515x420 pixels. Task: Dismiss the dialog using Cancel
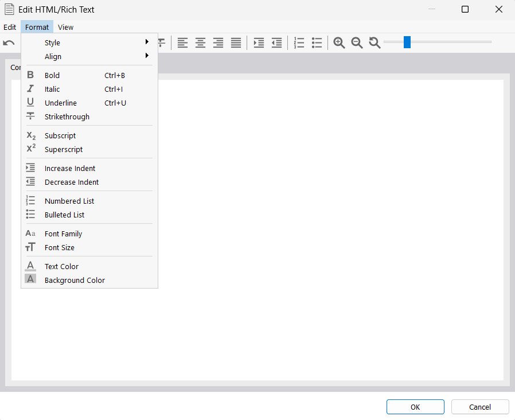479,407
